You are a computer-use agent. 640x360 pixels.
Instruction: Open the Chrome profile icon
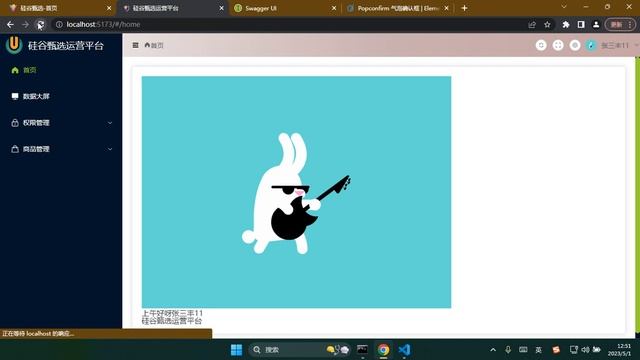596,24
